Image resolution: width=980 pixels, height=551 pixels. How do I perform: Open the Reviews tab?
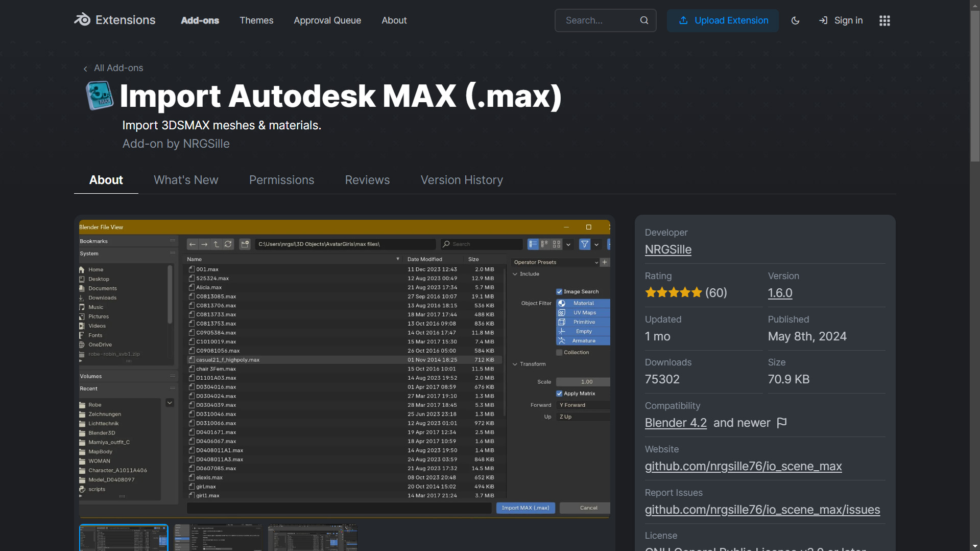pyautogui.click(x=367, y=180)
